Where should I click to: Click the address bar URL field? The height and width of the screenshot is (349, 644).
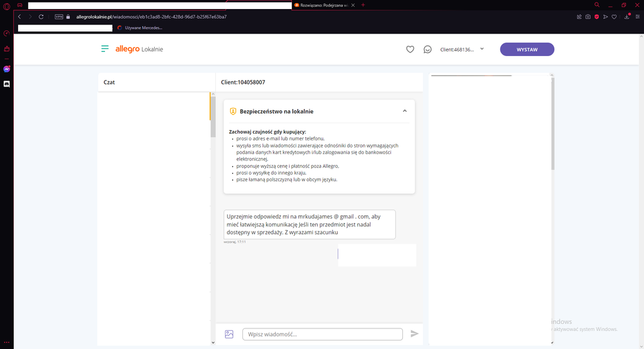(151, 17)
